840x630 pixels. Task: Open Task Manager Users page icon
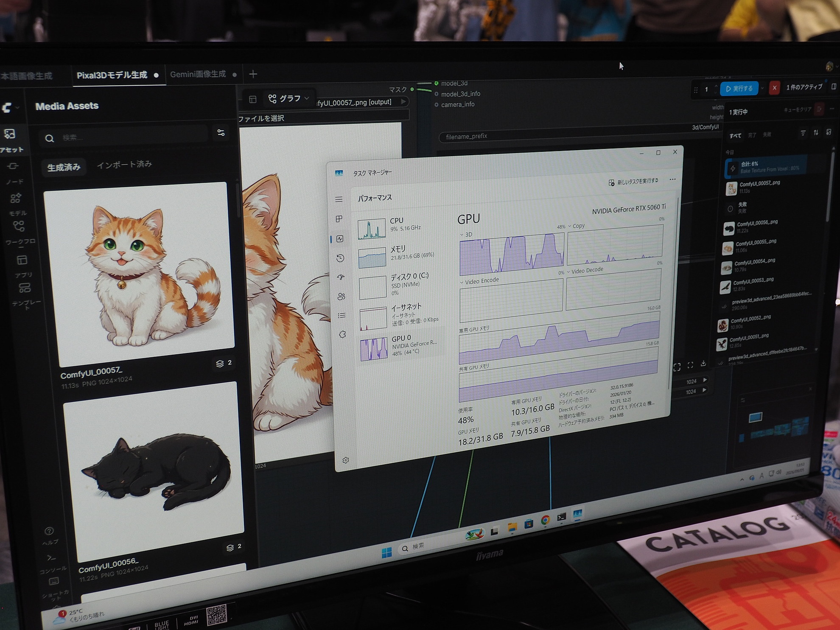[x=341, y=296]
